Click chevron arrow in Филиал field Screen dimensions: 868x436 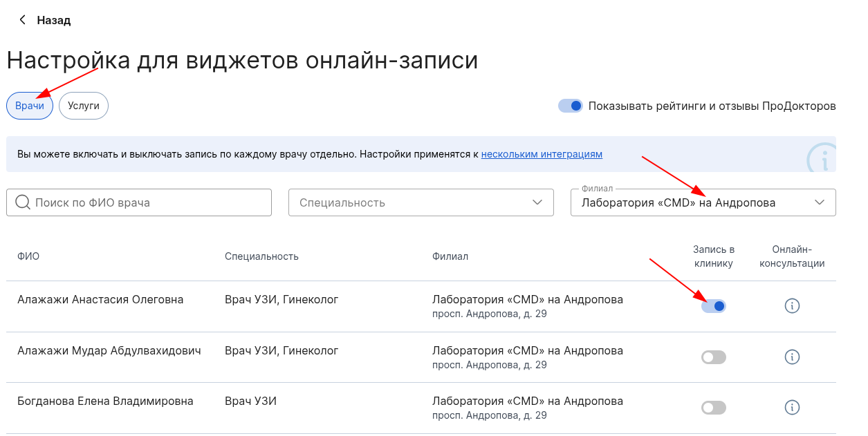coord(820,202)
